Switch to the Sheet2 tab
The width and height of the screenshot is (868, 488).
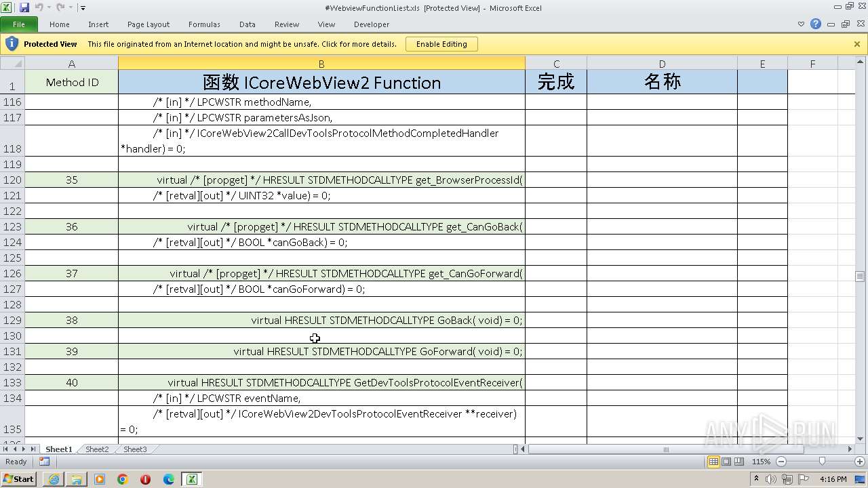coord(96,449)
